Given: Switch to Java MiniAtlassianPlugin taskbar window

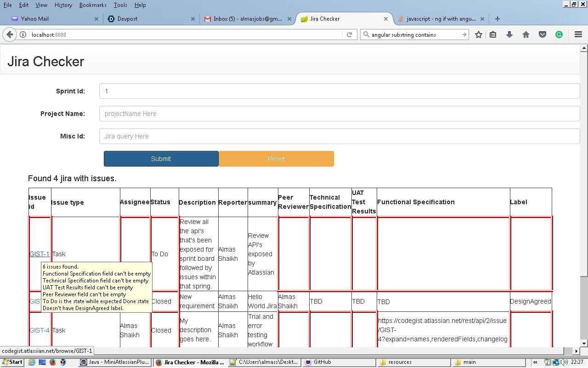Looking at the screenshot, I should [x=115, y=362].
